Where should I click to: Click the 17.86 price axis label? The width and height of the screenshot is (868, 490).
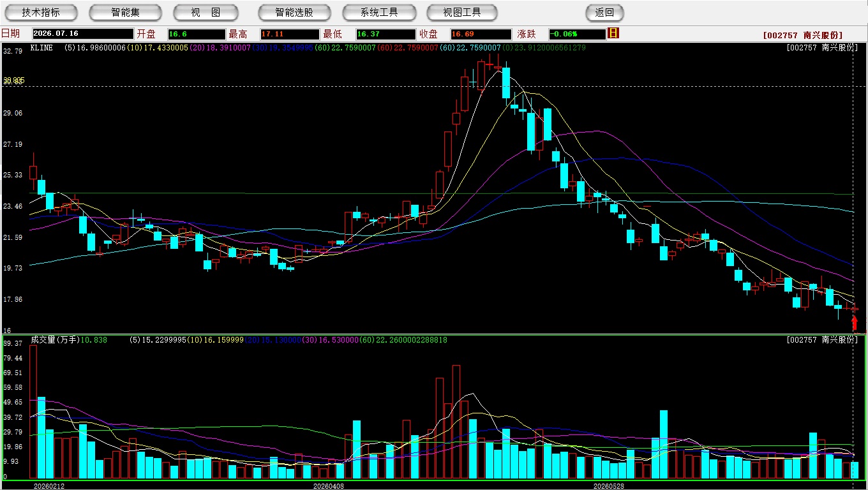12,299
